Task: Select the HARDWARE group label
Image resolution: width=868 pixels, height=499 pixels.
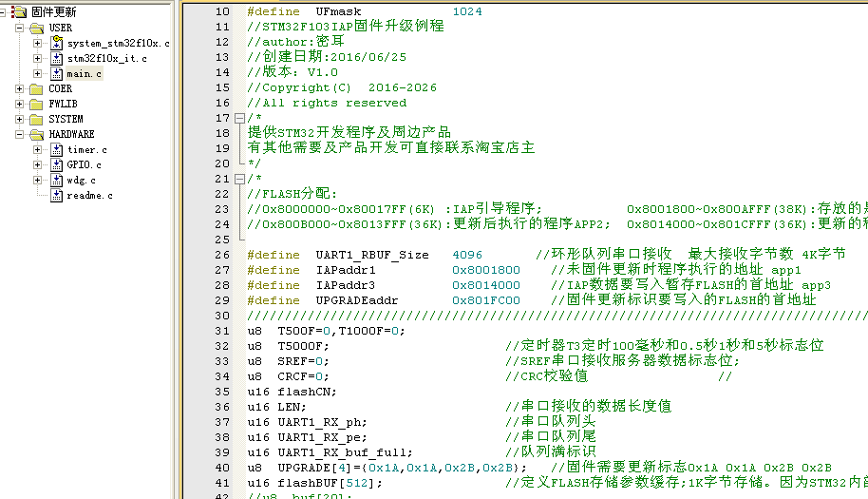Action: click(71, 135)
